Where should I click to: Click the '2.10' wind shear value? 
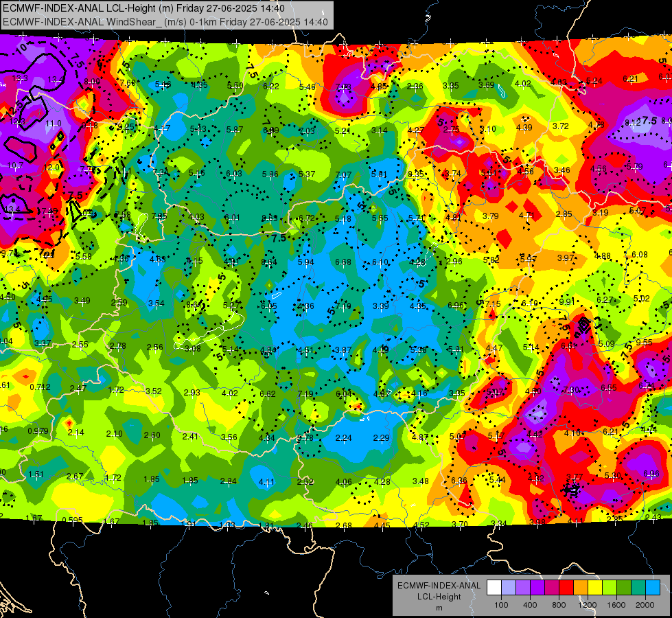(115, 434)
